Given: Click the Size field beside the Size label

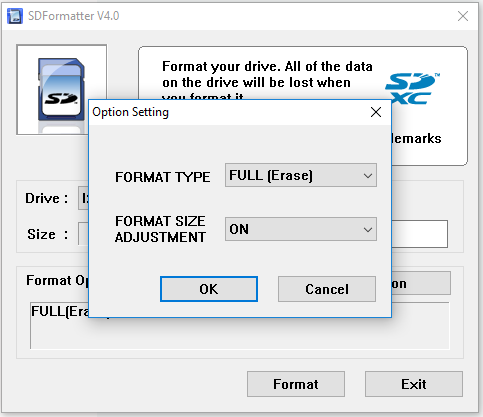Looking at the screenshot, I should point(83,234).
